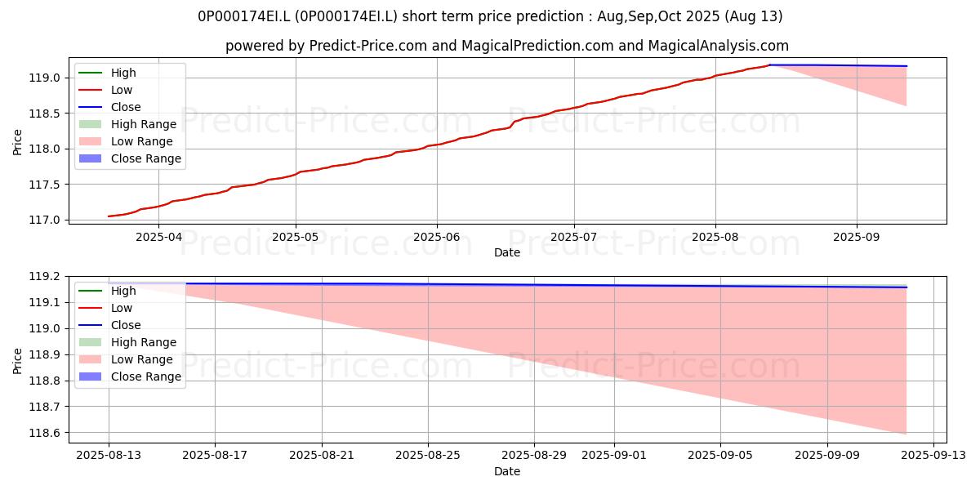Screen dimensions: 980x490
Task: Click the Close legend entry in top chart
Action: 109,107
